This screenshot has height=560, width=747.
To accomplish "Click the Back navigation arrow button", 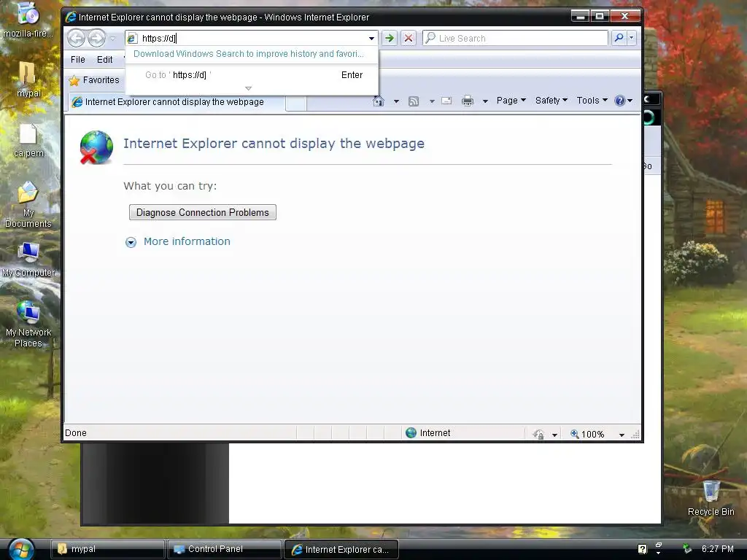I will [x=76, y=38].
